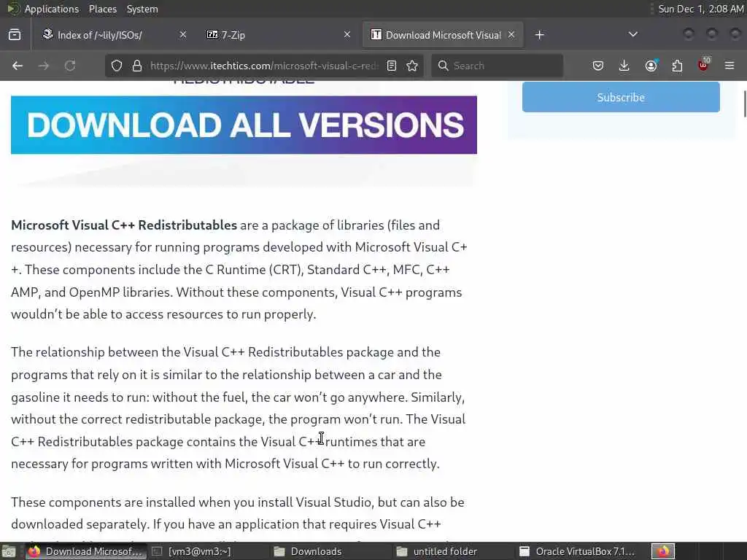The height and width of the screenshot is (560, 747).
Task: Go forward one page
Action: click(x=44, y=66)
